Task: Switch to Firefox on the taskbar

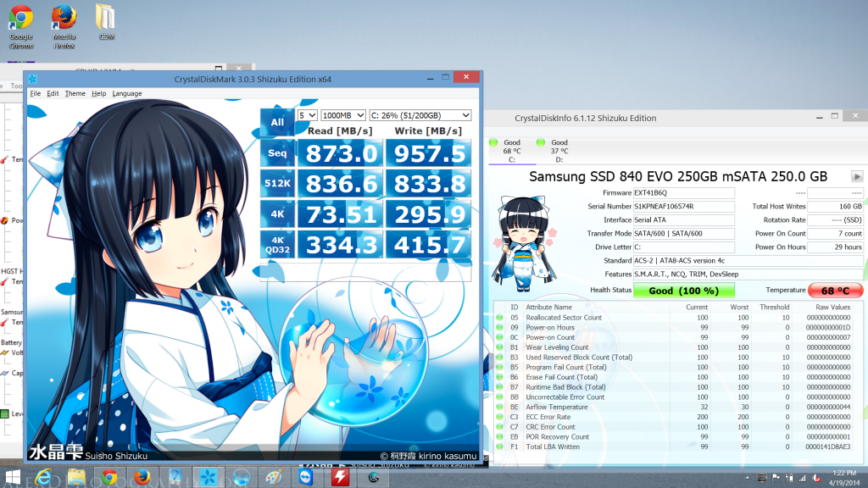Action: coord(142,478)
